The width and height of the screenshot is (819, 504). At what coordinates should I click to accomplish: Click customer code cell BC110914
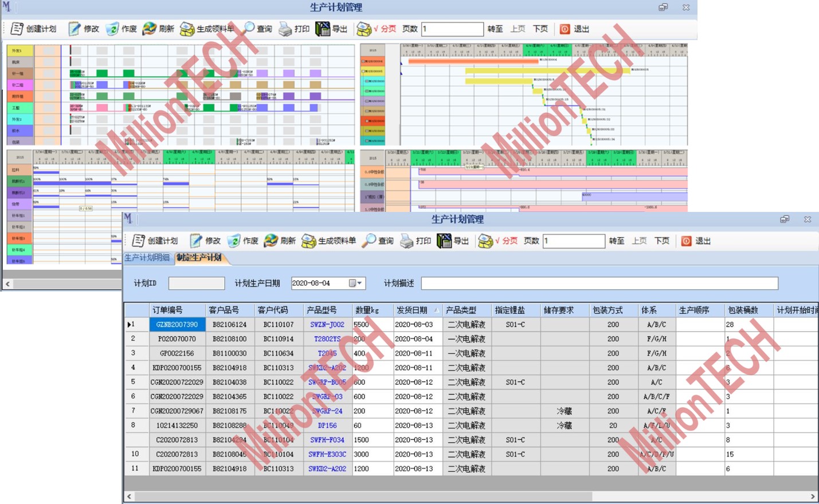pyautogui.click(x=279, y=339)
